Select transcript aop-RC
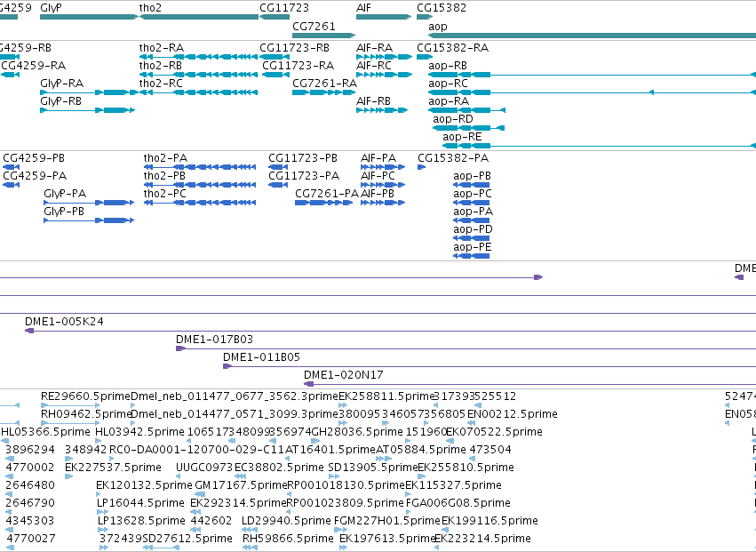 click(x=592, y=92)
